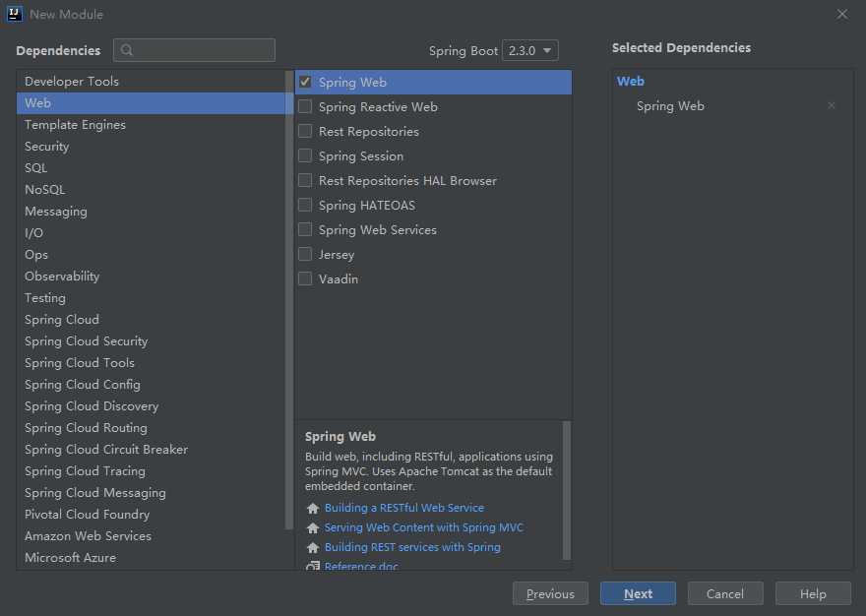Select Spring Cloud Discovery category

[x=151, y=406]
